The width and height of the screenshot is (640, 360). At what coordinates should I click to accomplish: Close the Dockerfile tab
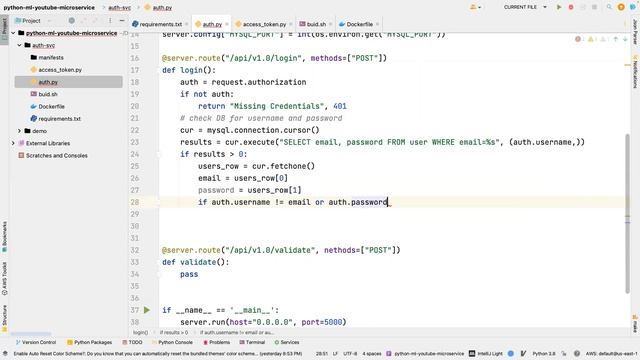click(x=378, y=24)
